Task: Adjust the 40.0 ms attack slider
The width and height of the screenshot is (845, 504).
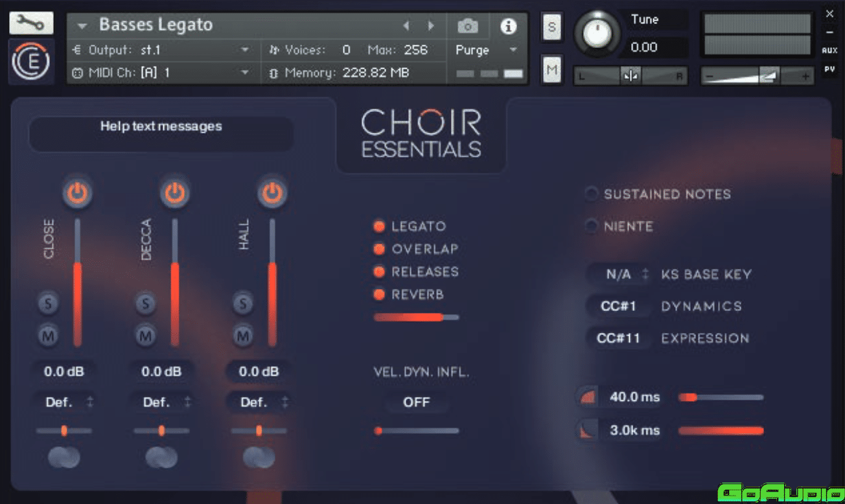Action: 721,397
